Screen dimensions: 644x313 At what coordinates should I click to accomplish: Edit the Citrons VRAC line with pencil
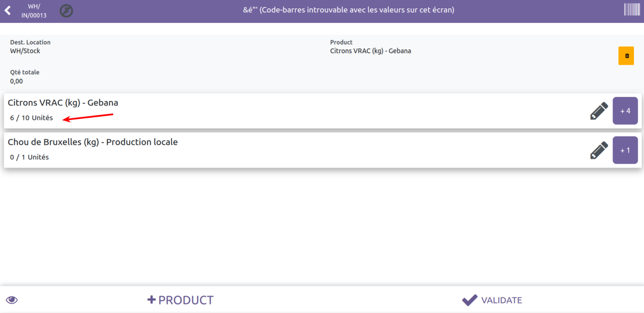(x=599, y=111)
